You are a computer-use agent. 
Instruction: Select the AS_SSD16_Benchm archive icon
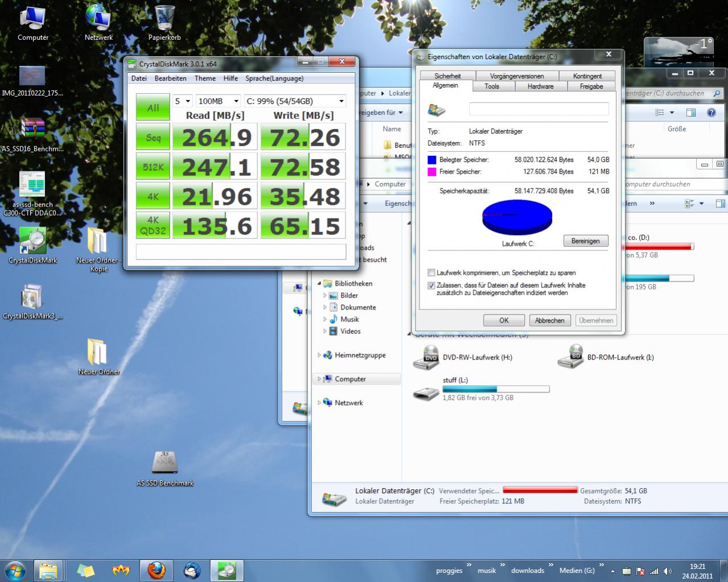pos(32,135)
